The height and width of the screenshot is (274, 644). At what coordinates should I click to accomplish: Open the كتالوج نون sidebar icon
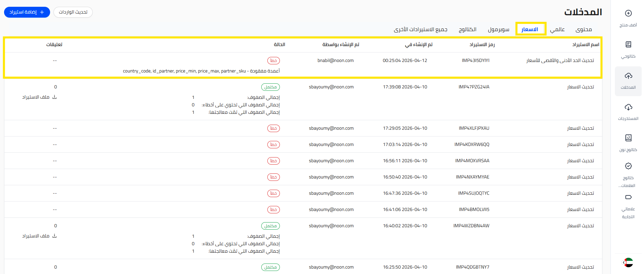[628, 138]
